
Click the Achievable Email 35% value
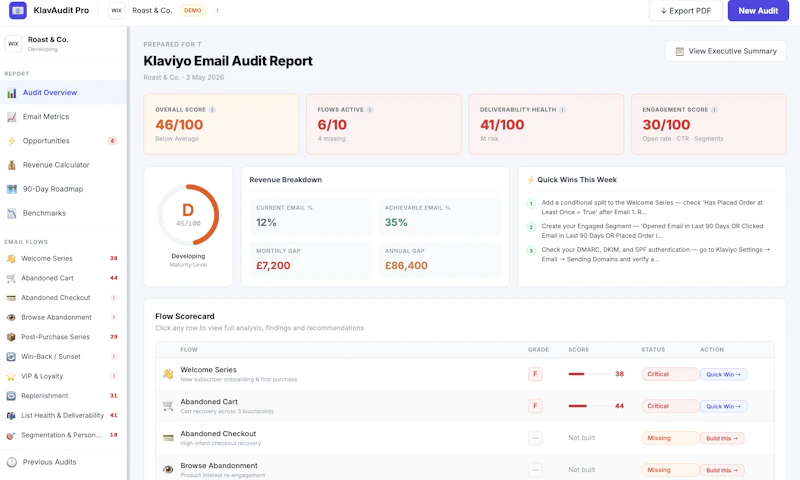pos(396,222)
